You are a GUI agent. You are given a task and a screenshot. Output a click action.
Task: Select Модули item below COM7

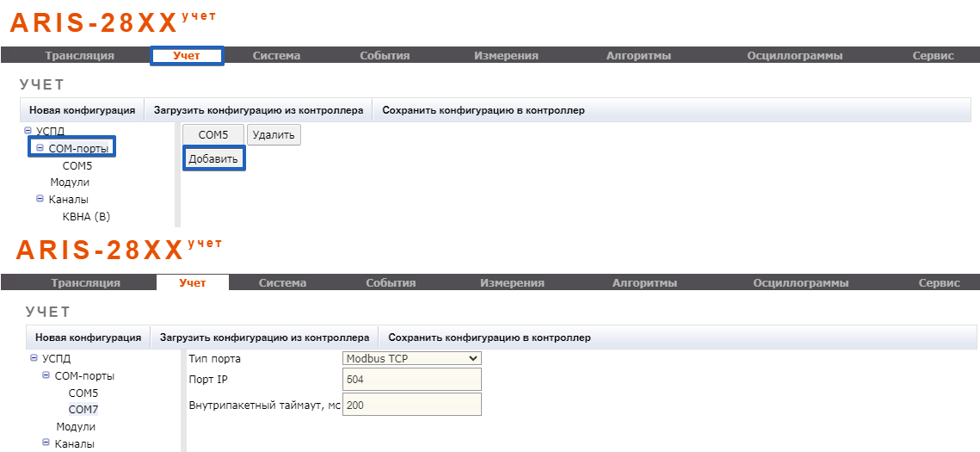point(76,427)
